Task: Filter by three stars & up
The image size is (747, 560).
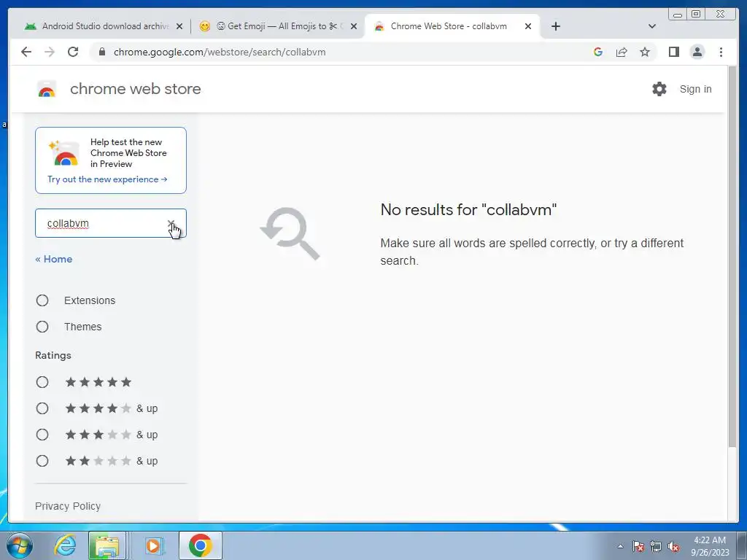Action: click(42, 435)
